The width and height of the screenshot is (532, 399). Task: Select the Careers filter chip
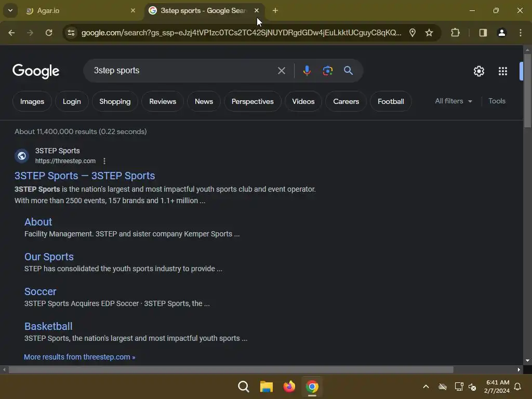pos(346,101)
